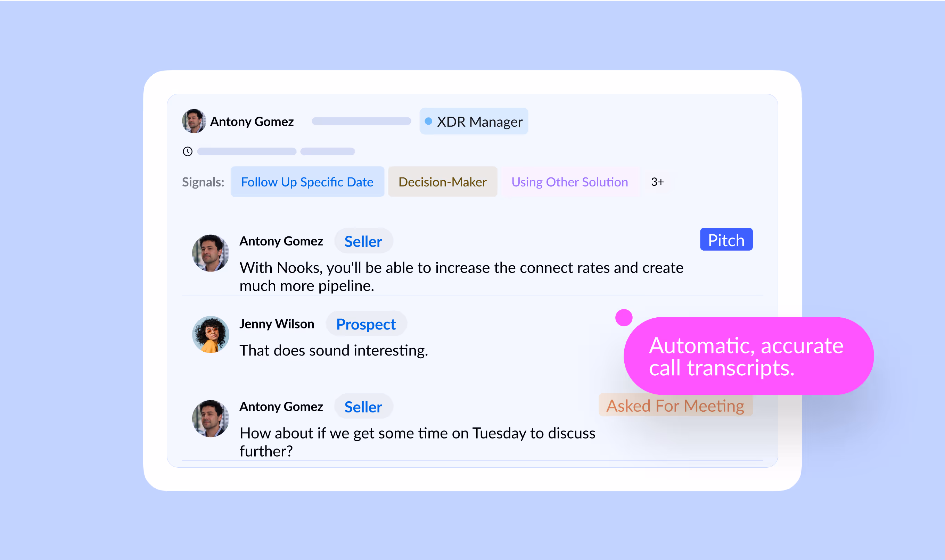Click the Pitch tag on first message
Image resolution: width=945 pixels, height=560 pixels.
click(x=726, y=240)
